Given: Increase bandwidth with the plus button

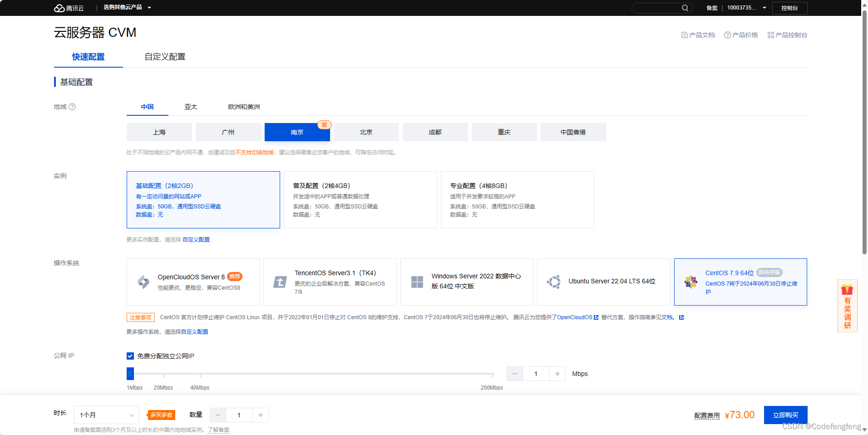Looking at the screenshot, I should pyautogui.click(x=557, y=374).
